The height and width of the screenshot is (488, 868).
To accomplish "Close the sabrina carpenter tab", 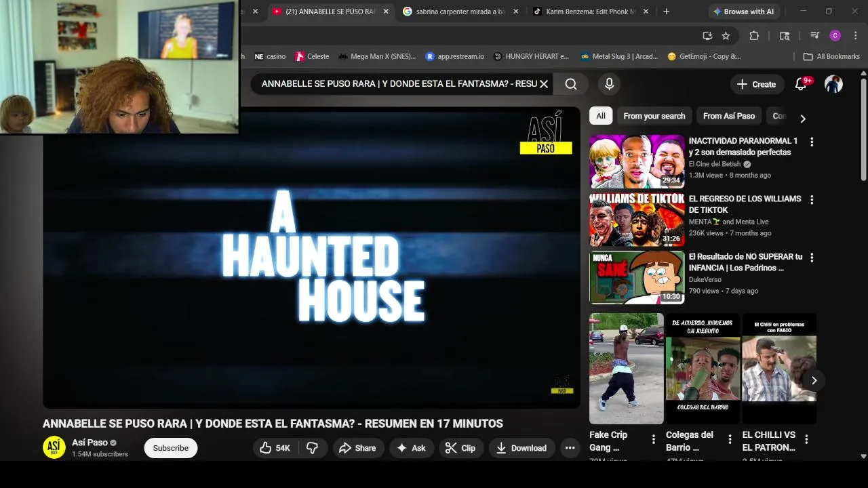I will coord(516,12).
